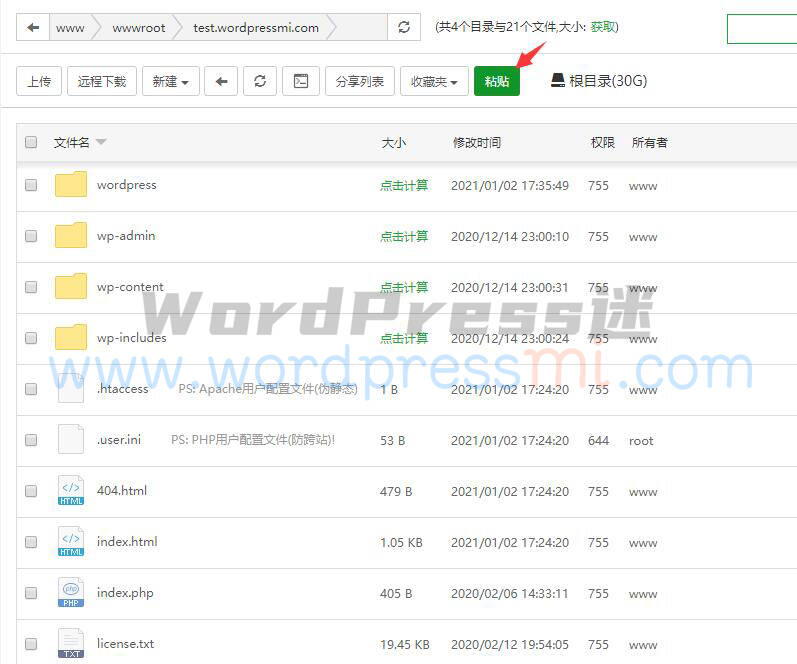Click the green 粘贴 paste button
Viewport: 797px width, 664px height.
coord(497,81)
